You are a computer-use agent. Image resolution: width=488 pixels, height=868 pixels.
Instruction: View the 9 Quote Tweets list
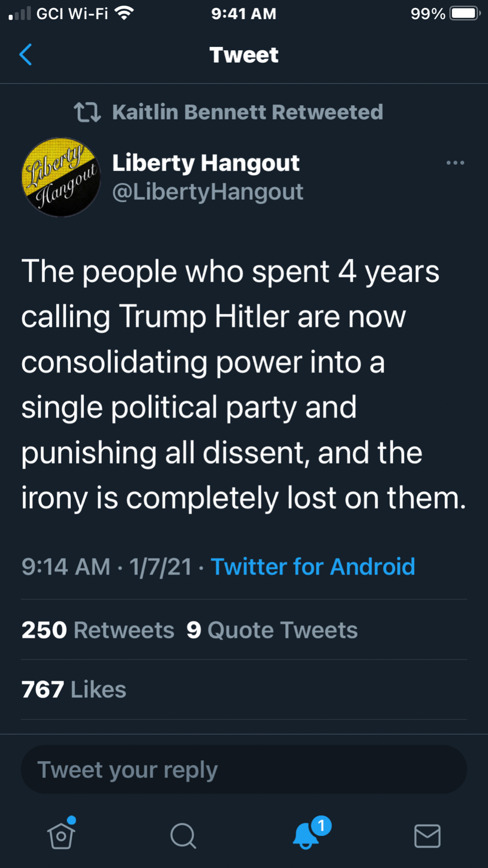[272, 630]
